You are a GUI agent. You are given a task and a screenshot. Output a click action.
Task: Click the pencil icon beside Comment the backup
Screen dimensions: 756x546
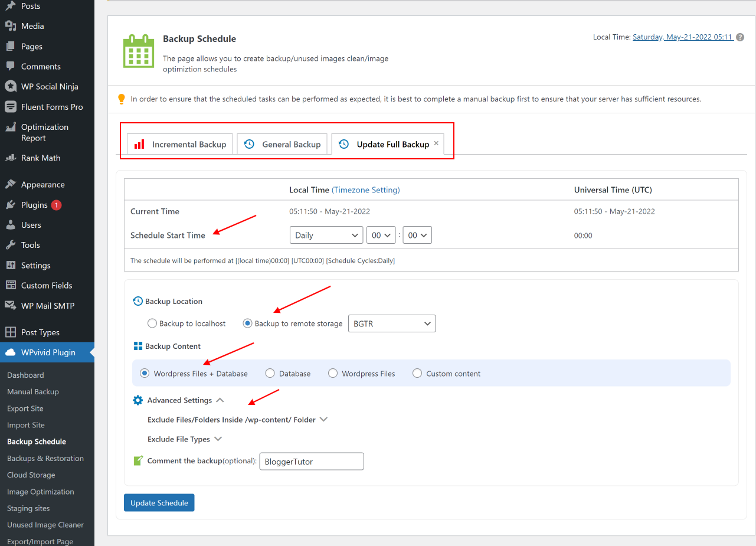coord(138,460)
